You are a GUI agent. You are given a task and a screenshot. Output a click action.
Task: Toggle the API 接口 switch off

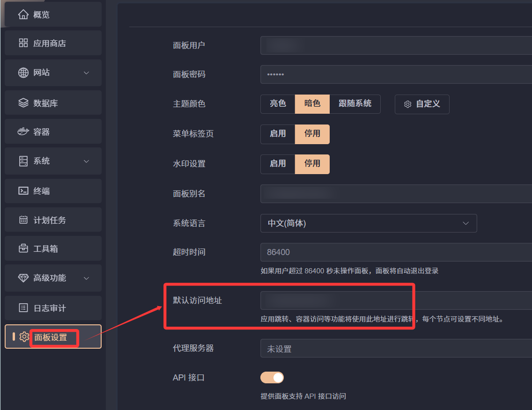tap(272, 377)
